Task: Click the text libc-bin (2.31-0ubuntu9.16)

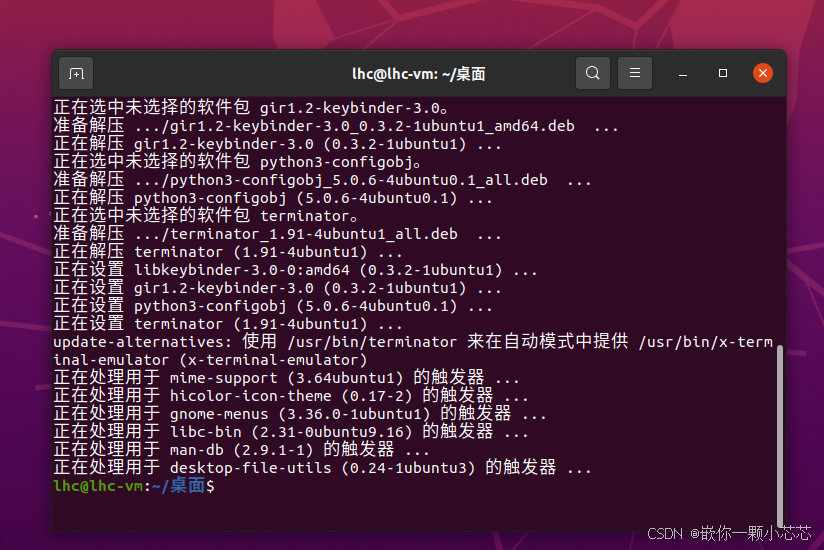Action: pos(291,432)
